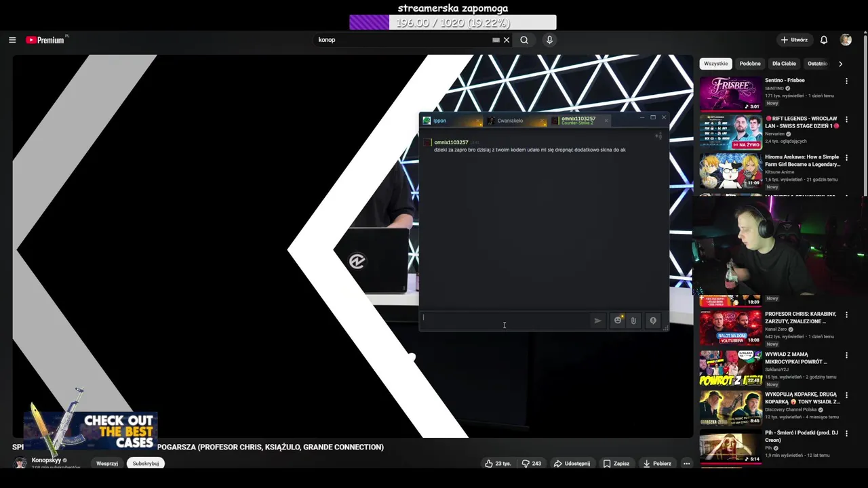Open the emoticon picker in chat

(618, 321)
